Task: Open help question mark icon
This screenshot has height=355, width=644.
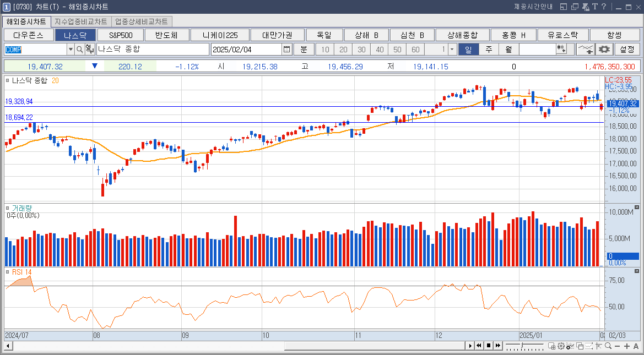Action: [604, 7]
